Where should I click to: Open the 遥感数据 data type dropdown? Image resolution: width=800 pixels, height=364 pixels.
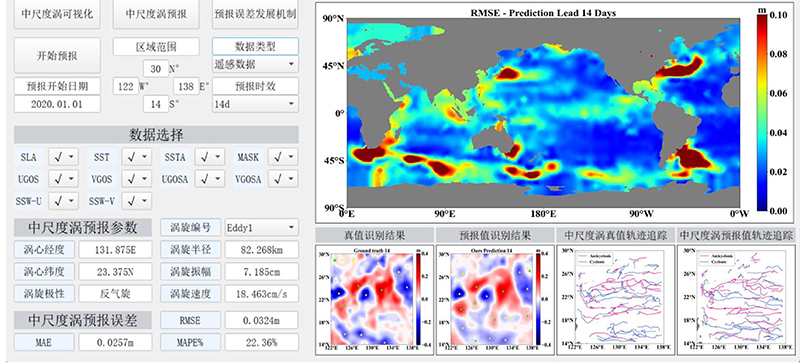pos(255,64)
